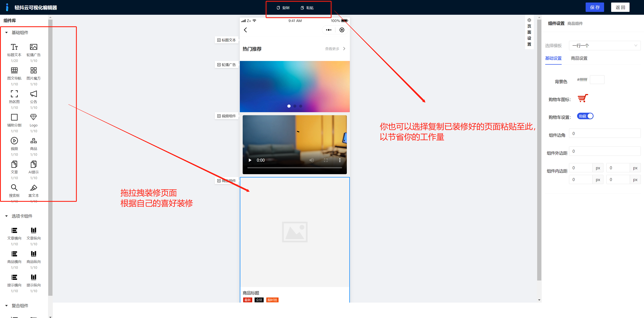This screenshot has height=318, width=644.
Task: Click the 视频 video component icon
Action: tap(14, 141)
